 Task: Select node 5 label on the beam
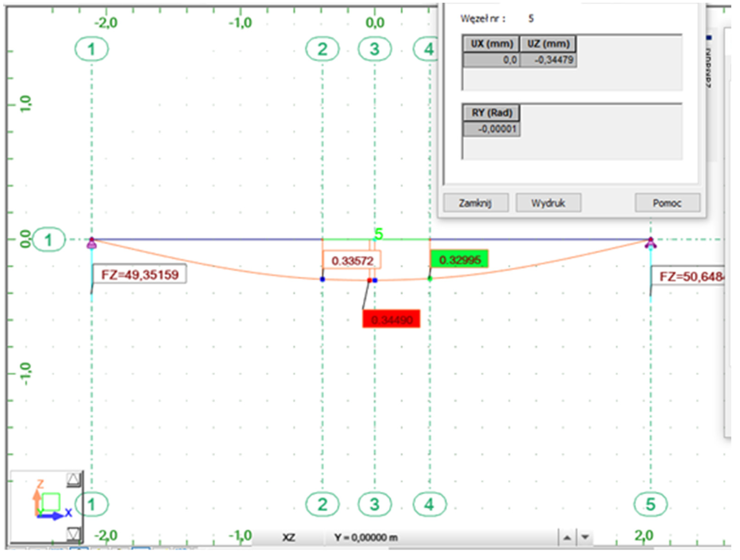pos(378,234)
